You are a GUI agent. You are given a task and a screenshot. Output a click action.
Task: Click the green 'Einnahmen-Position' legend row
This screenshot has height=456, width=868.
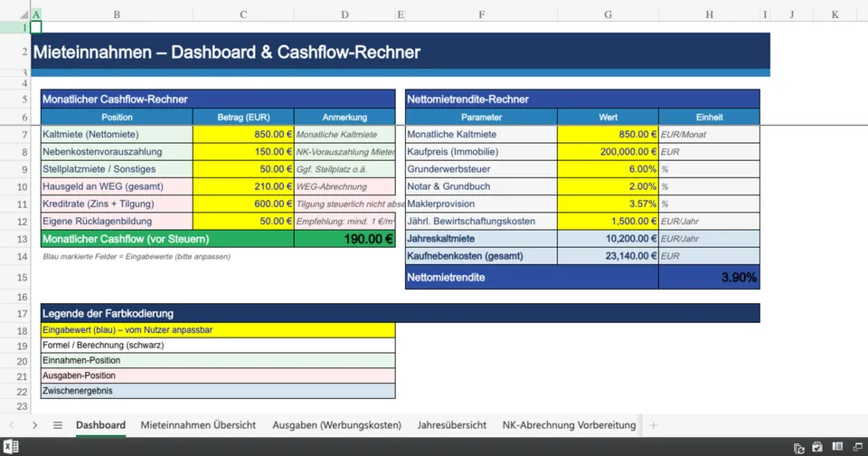(x=218, y=361)
